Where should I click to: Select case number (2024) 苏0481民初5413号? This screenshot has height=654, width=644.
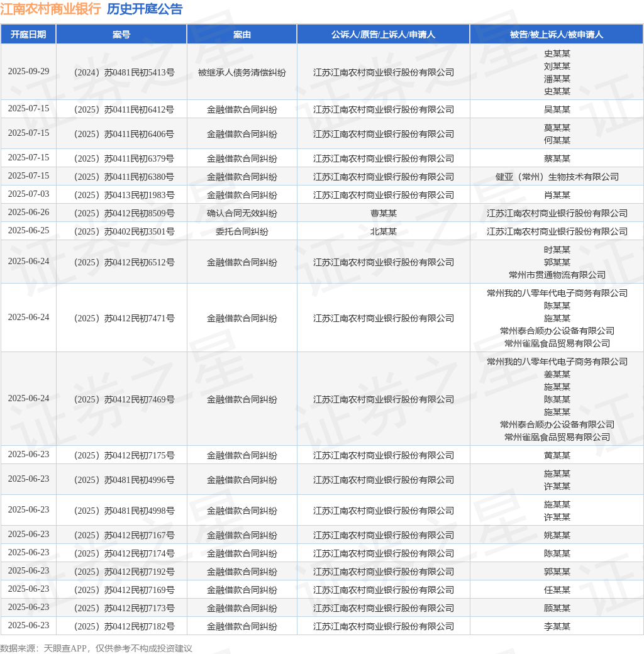pos(125,72)
